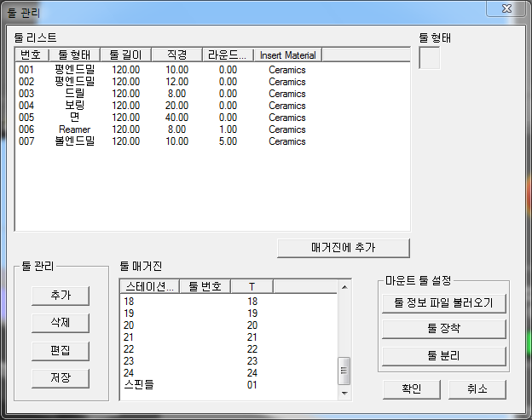
Task: Load tool info via 툴 정보 파일 불러오기
Action: coord(444,303)
